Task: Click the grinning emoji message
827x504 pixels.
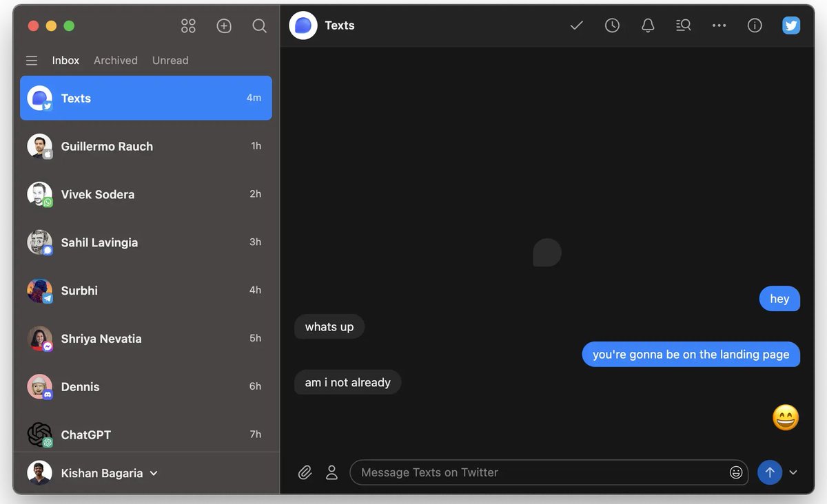Action: click(x=786, y=417)
